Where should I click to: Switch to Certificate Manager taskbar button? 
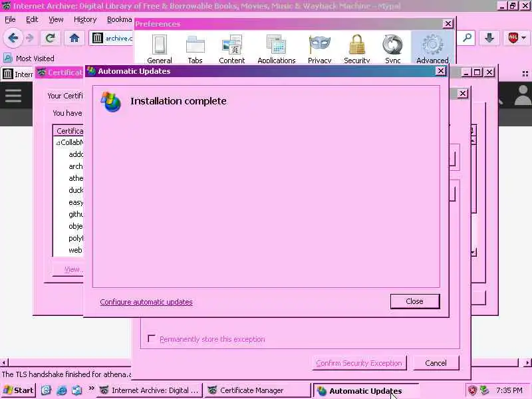(x=257, y=390)
